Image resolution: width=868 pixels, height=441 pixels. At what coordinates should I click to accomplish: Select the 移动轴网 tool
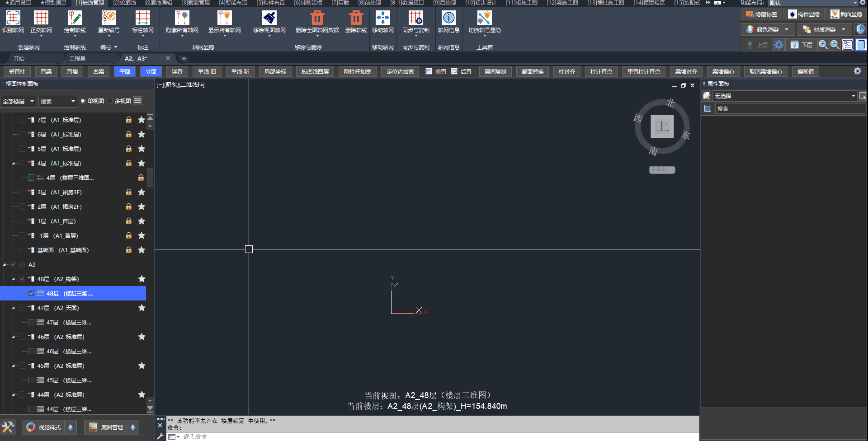(x=382, y=18)
